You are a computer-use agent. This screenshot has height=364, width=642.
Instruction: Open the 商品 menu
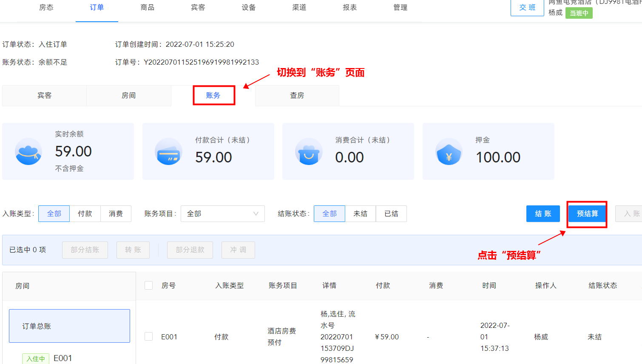(148, 7)
